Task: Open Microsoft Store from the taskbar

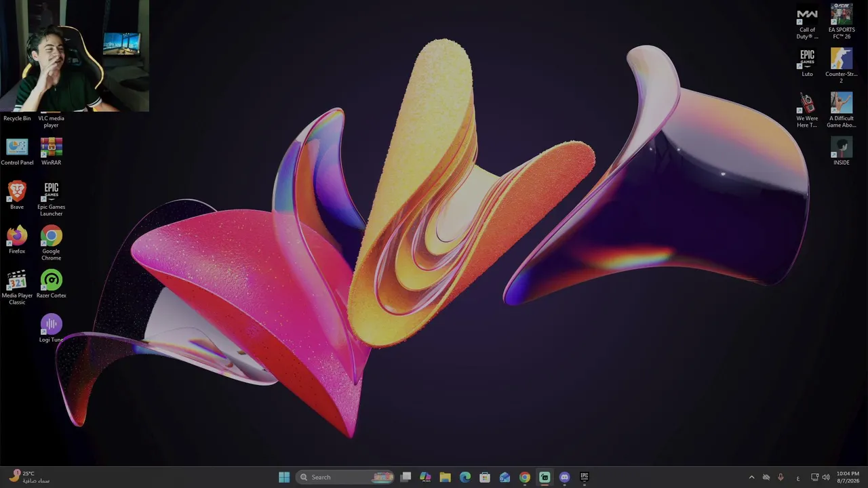Action: [485, 477]
